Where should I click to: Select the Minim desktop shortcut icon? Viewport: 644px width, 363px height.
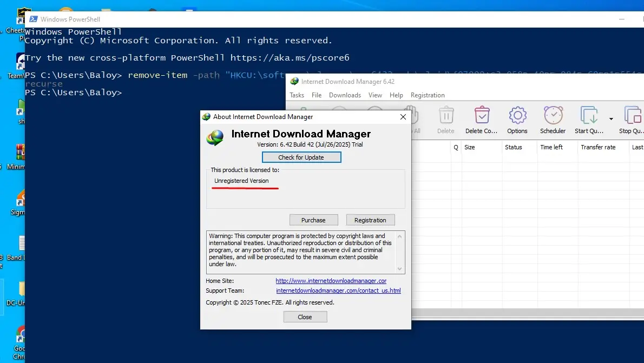coord(21,153)
